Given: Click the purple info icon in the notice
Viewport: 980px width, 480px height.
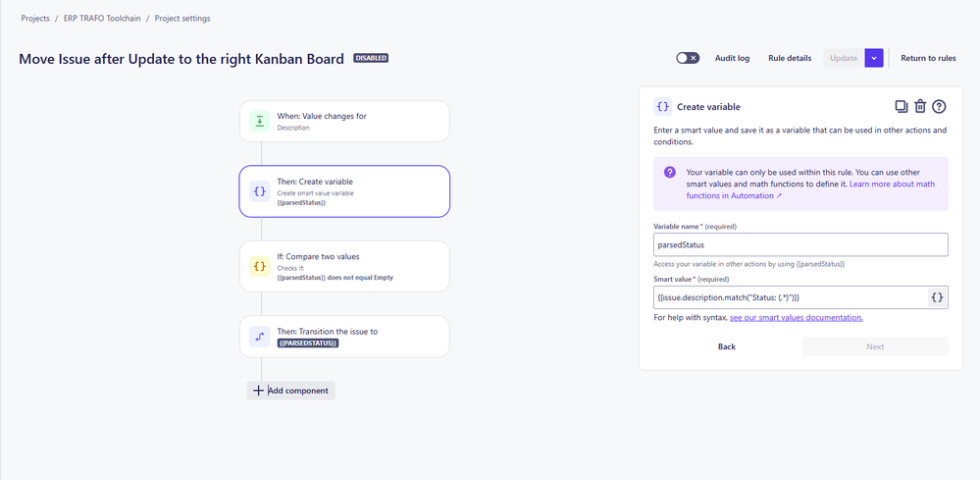Looking at the screenshot, I should click(669, 172).
